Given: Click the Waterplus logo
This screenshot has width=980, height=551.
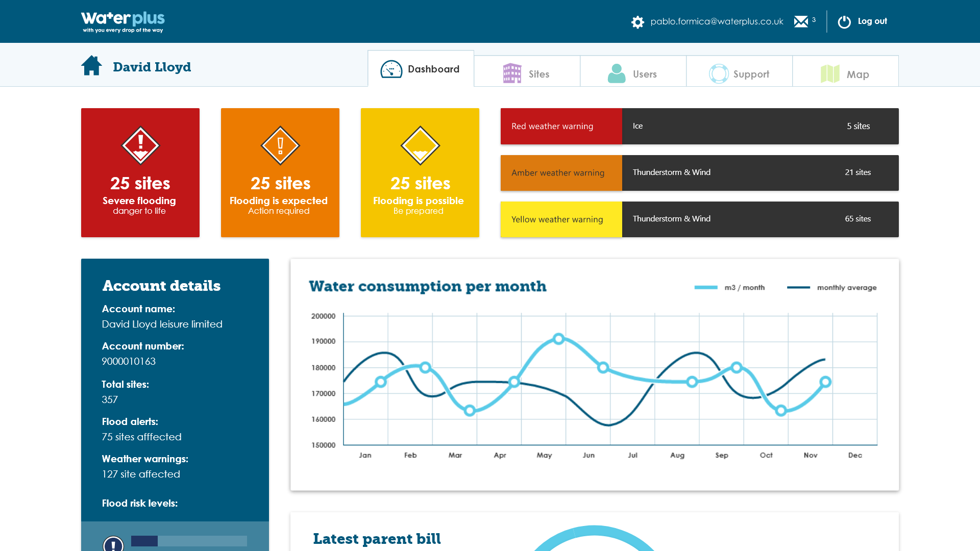Looking at the screenshot, I should [x=122, y=22].
